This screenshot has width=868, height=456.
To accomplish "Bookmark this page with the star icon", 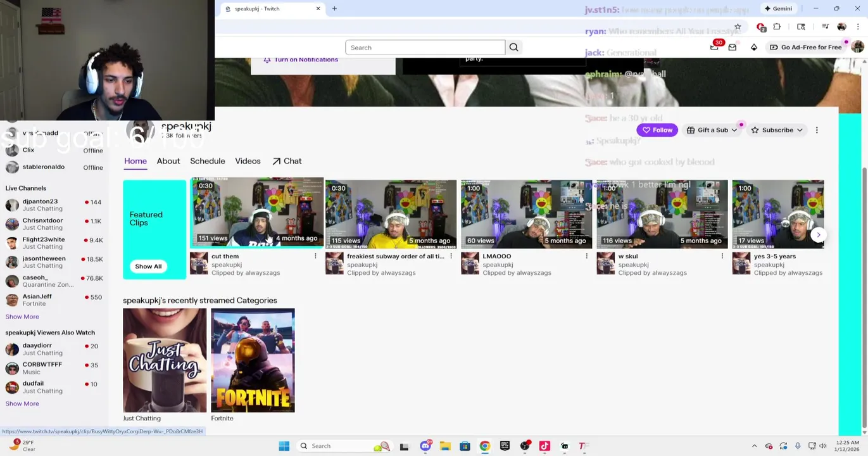I will (x=738, y=27).
